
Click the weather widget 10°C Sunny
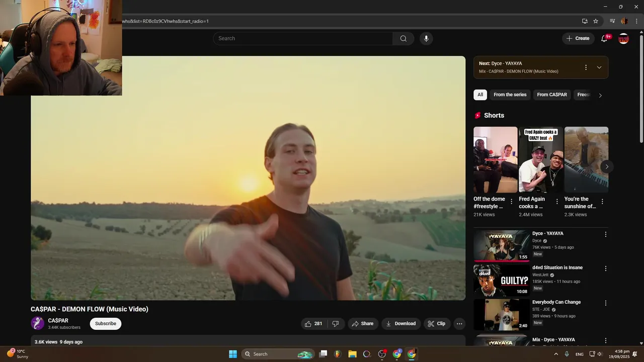click(18, 354)
